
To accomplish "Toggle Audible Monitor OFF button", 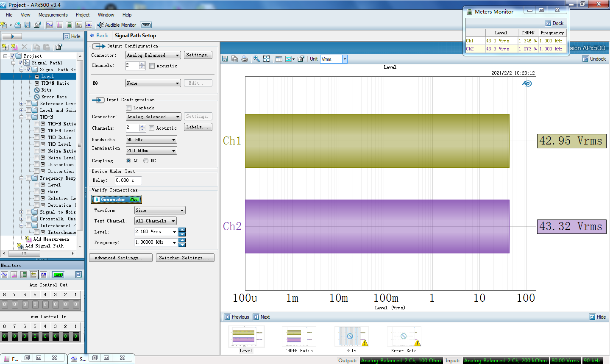I will (x=146, y=25).
